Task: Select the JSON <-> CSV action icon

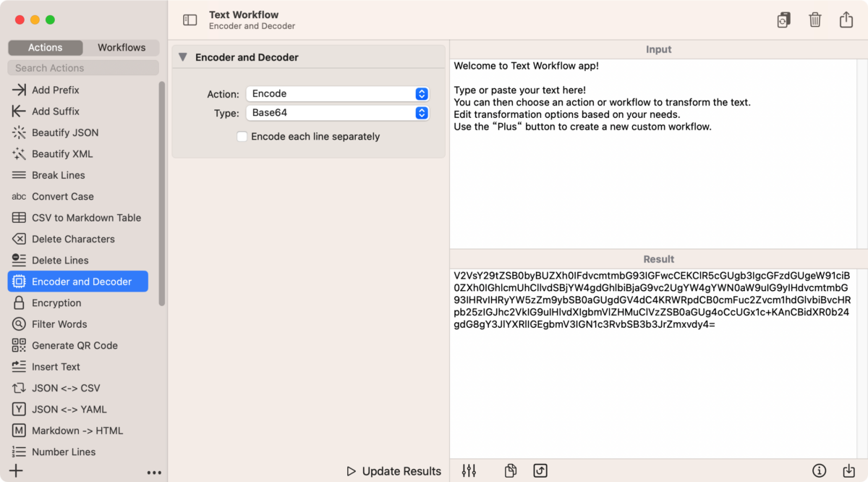Action: point(19,388)
